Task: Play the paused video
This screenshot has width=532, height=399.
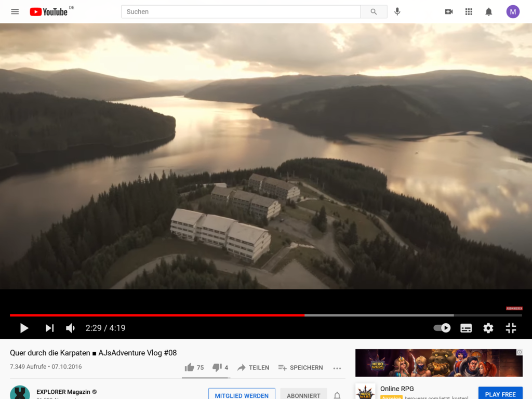Action: 24,328
